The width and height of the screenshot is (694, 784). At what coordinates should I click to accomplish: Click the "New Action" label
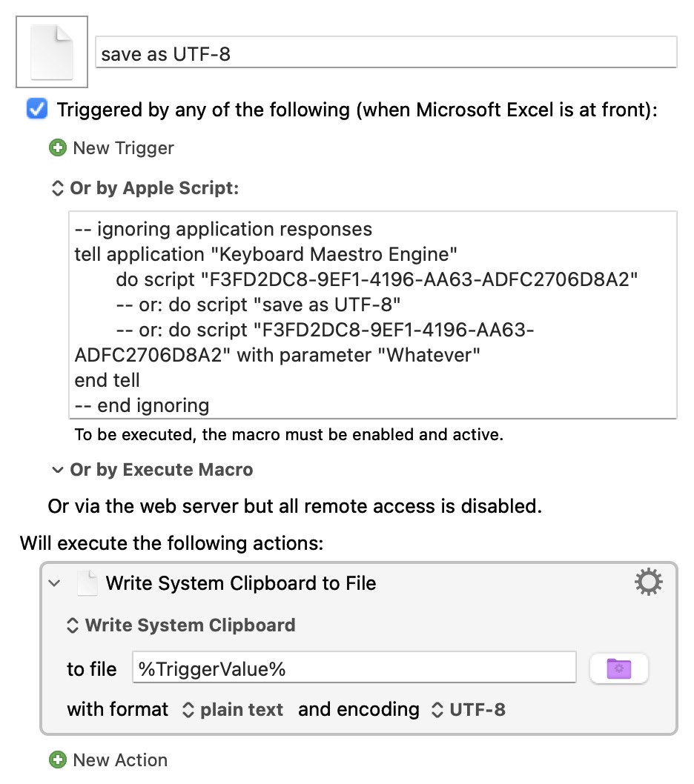pos(120,760)
